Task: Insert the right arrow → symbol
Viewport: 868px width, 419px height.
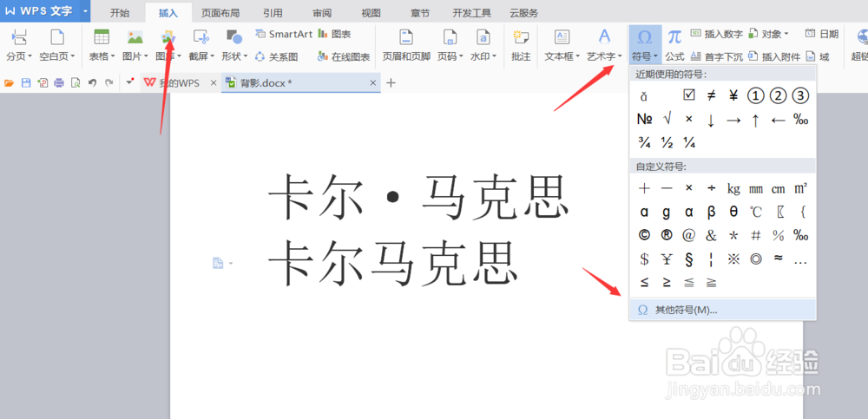Action: 733,120
